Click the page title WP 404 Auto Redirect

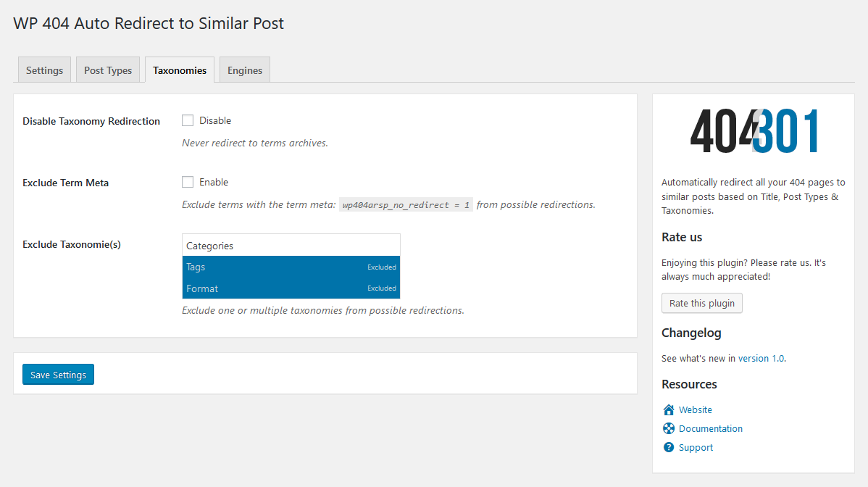[x=149, y=23]
